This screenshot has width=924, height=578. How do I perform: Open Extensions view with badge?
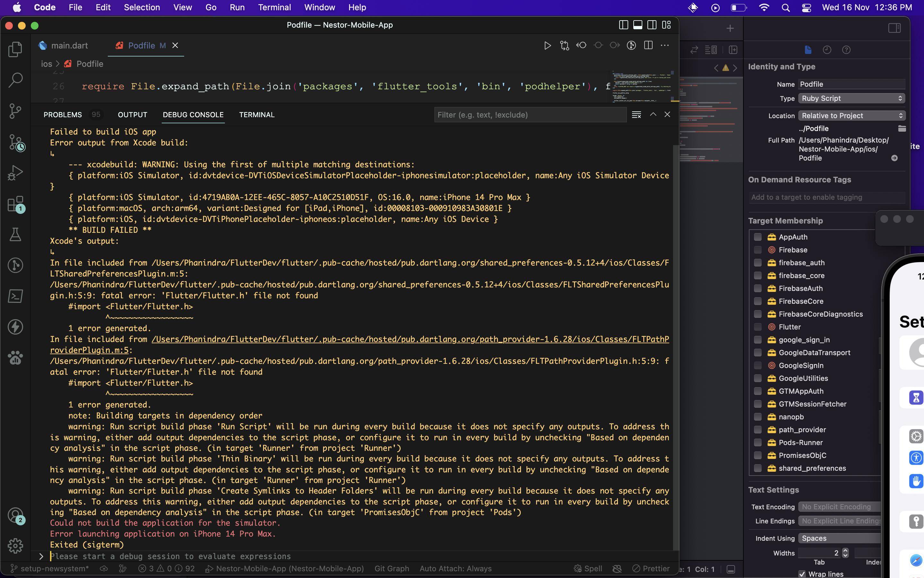[x=15, y=204]
